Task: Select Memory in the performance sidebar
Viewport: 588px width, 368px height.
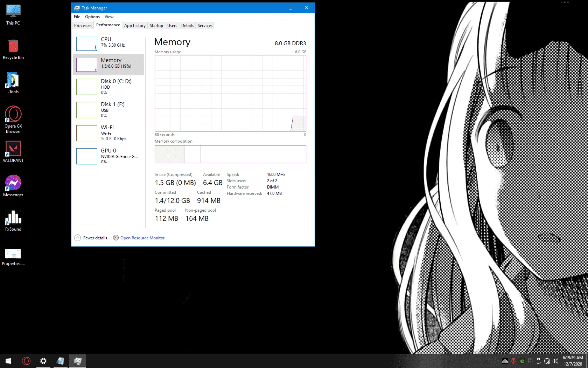Action: click(x=108, y=64)
